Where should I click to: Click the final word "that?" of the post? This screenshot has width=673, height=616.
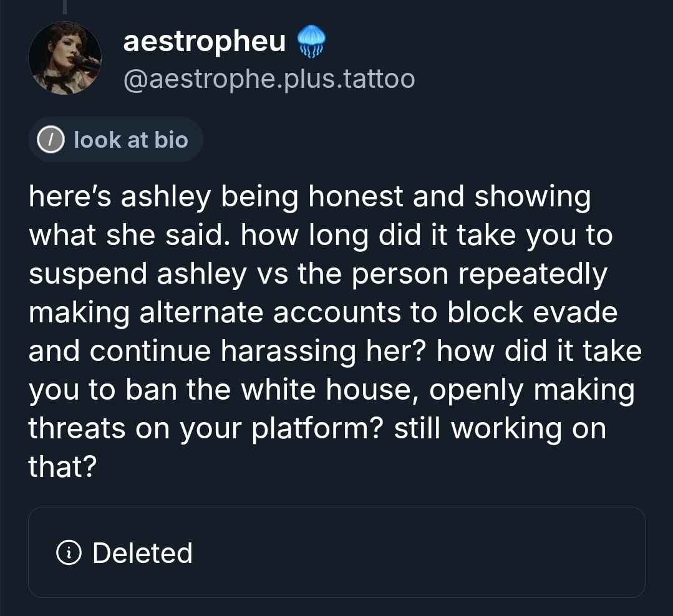tap(62, 467)
